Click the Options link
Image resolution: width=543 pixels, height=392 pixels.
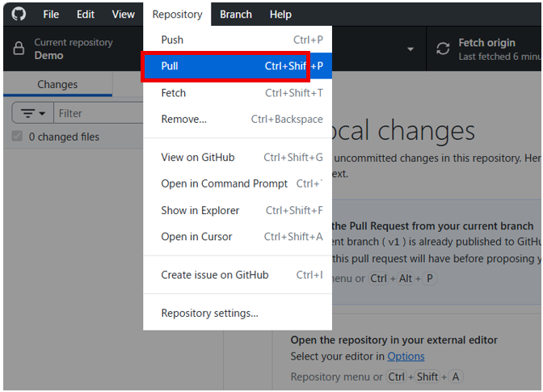click(x=406, y=356)
